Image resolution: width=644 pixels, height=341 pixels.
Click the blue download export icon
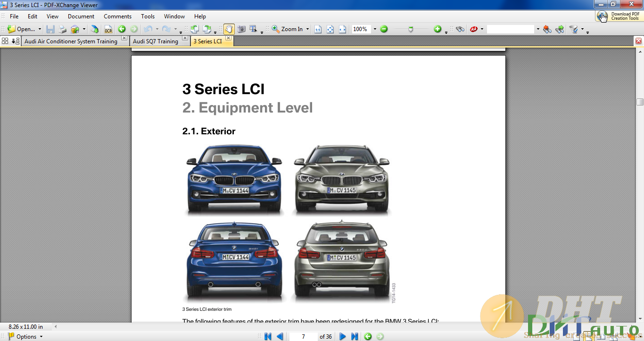(x=95, y=29)
